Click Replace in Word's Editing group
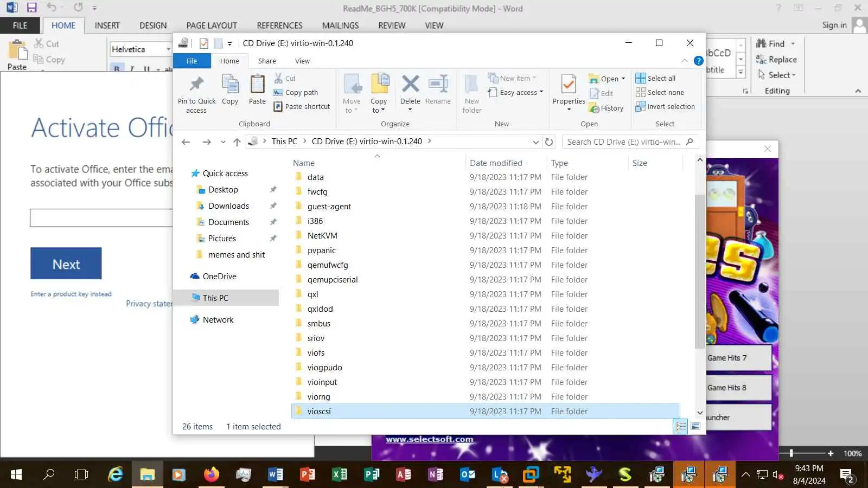 pyautogui.click(x=777, y=60)
